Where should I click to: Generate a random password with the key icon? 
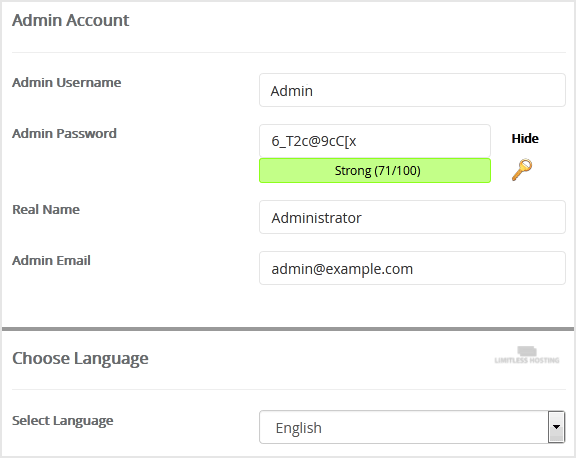(522, 169)
